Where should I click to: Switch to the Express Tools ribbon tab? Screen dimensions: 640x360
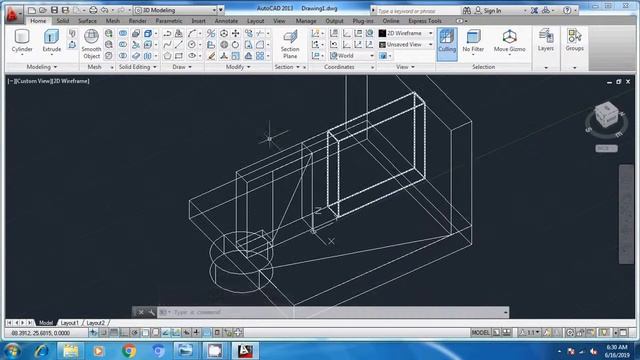tap(425, 21)
